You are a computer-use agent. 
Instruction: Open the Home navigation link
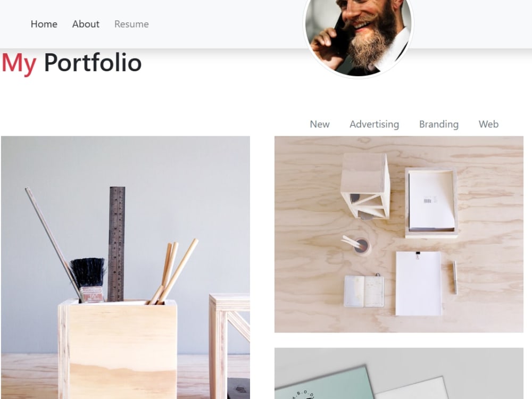pyautogui.click(x=44, y=24)
